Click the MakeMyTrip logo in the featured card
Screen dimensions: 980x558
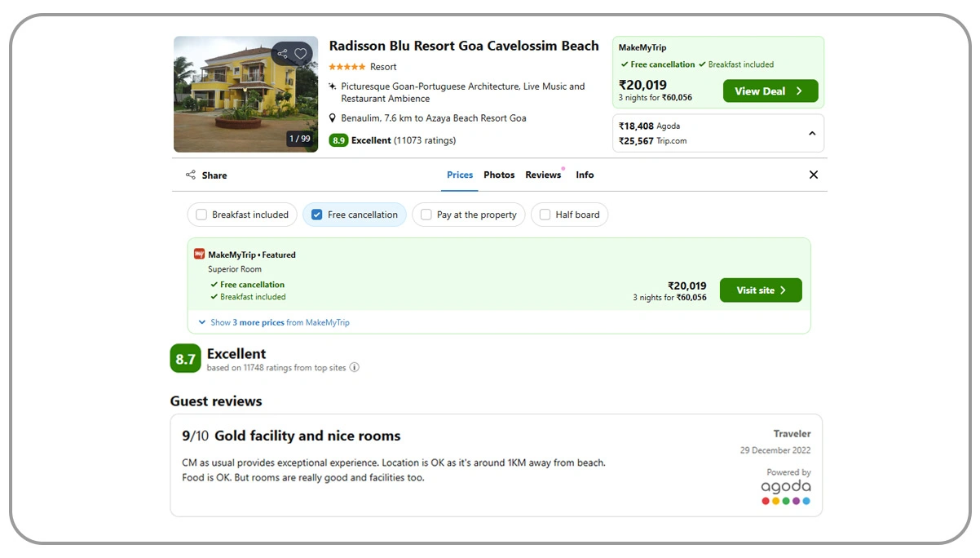pos(198,254)
